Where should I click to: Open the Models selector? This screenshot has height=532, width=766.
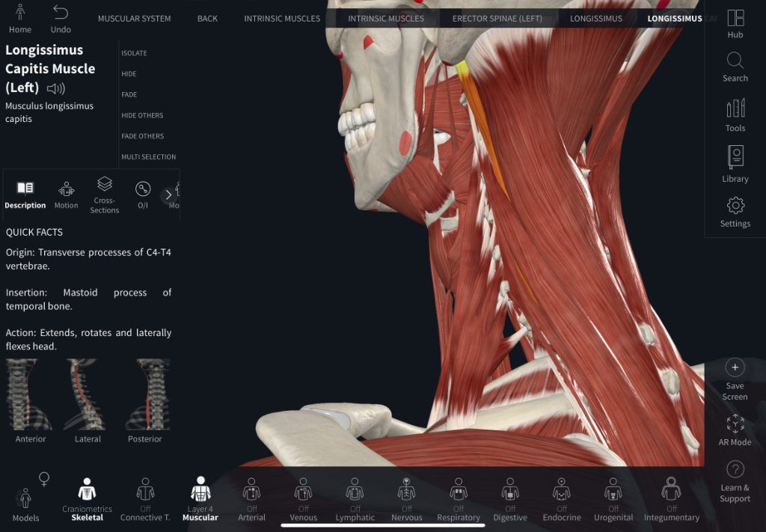[25, 498]
